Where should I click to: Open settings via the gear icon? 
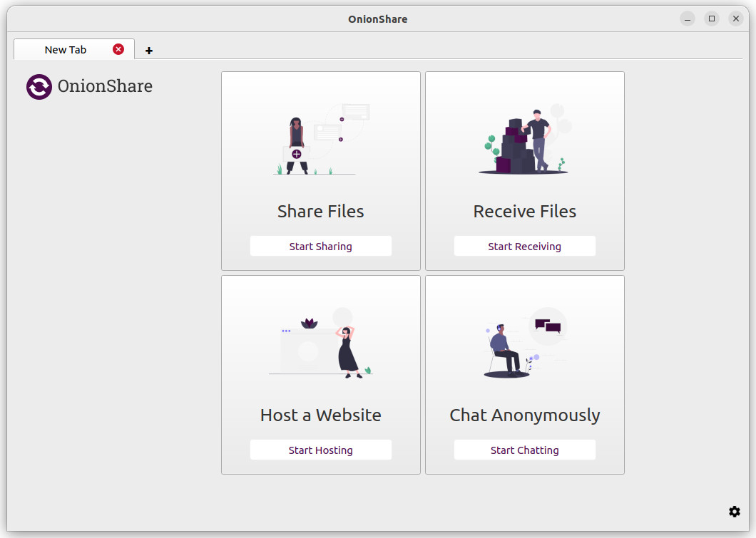pos(735,512)
